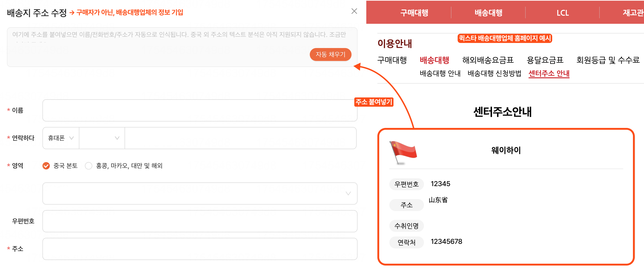Select the 중국 본토 radio button

[46, 166]
